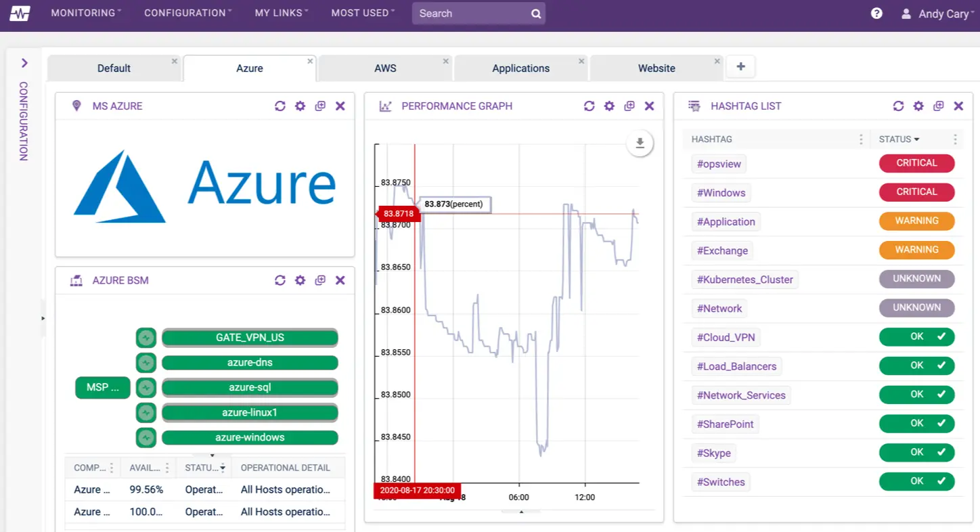Click the Azure logo image
Viewport: 980px width, 532px height.
(x=205, y=185)
